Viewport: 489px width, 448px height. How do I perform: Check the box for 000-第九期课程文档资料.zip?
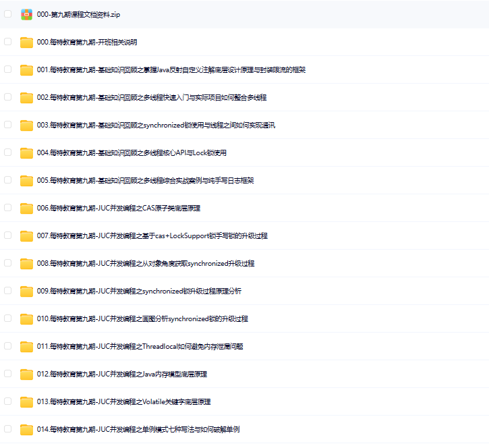click(x=8, y=13)
